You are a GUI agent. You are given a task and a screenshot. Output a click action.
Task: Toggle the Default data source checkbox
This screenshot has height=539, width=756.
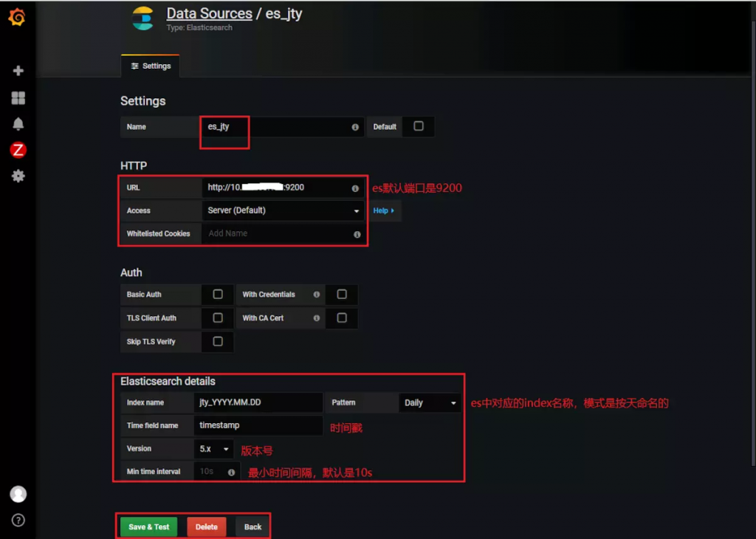coord(419,126)
